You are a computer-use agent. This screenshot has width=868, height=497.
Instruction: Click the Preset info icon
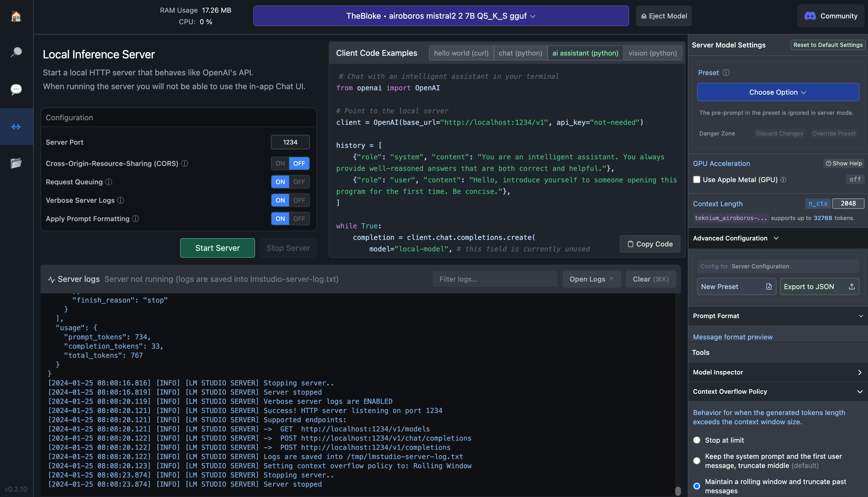[726, 73]
